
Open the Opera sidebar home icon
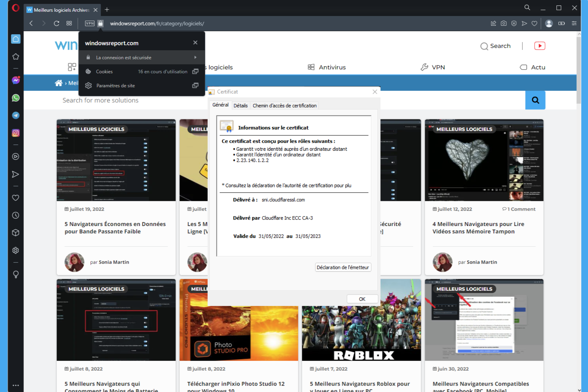(16, 39)
